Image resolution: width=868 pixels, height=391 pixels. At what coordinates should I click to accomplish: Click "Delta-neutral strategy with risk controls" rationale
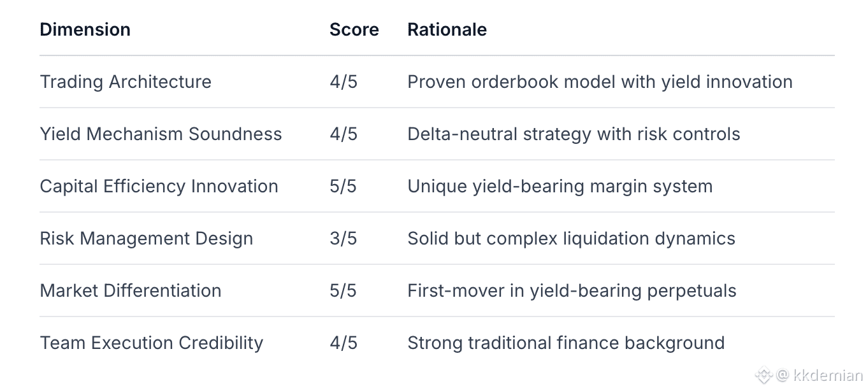pos(574,134)
